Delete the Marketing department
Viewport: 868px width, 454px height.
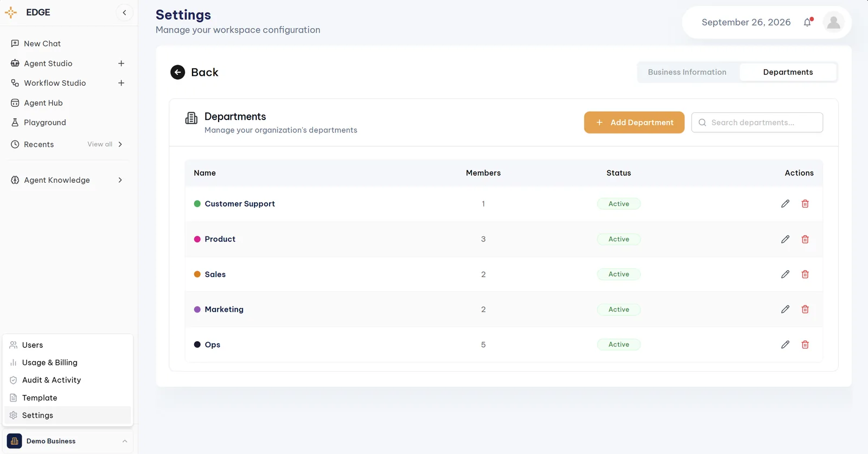click(x=805, y=309)
